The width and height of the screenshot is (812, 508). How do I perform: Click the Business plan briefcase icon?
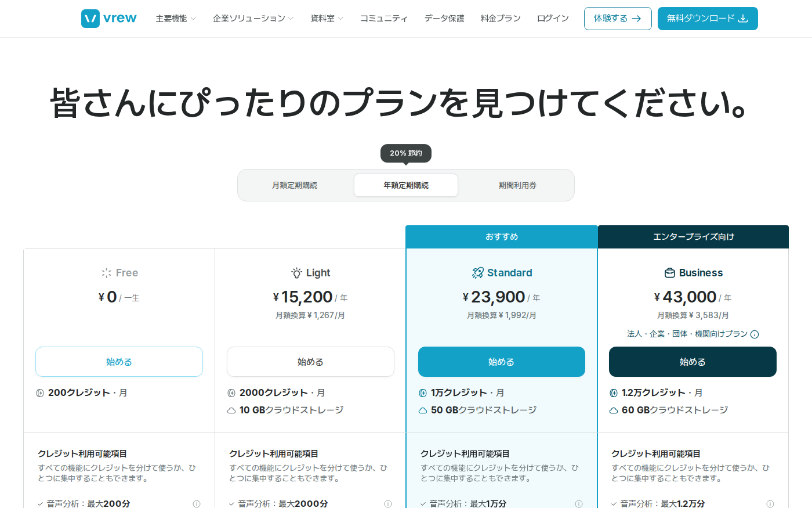669,273
